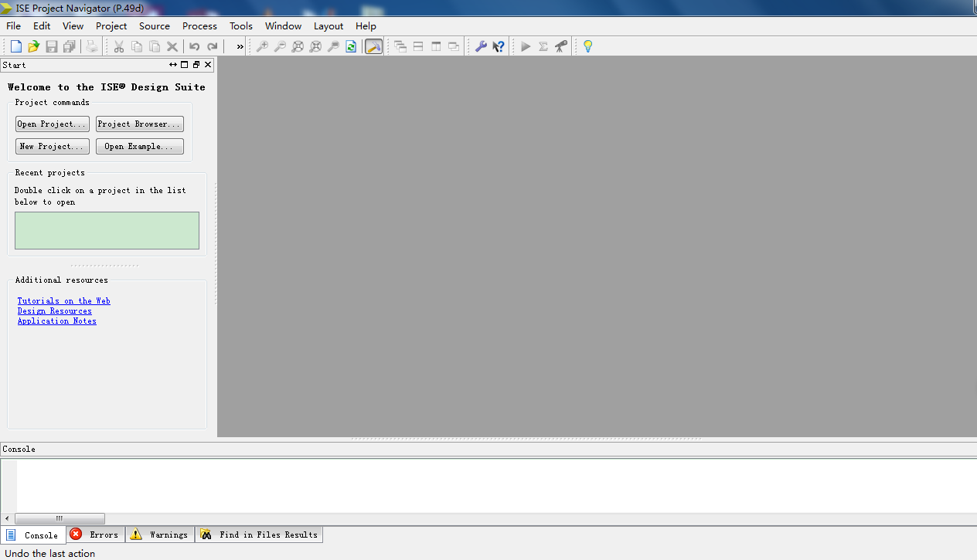The image size is (977, 560).
Task: Click the Save floppy disk icon
Action: [52, 46]
